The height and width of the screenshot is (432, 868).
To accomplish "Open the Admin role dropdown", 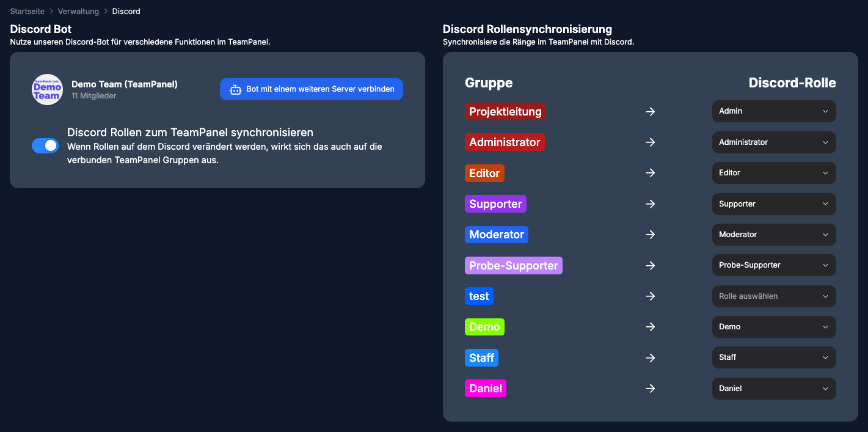I will [x=774, y=111].
